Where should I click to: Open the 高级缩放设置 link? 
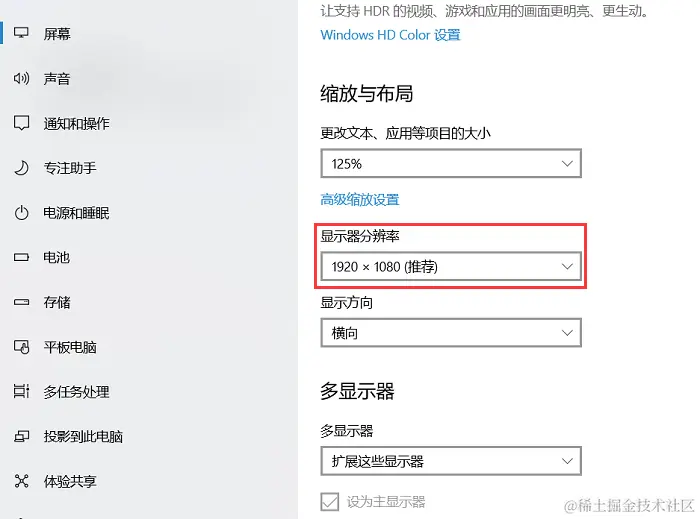coord(360,199)
